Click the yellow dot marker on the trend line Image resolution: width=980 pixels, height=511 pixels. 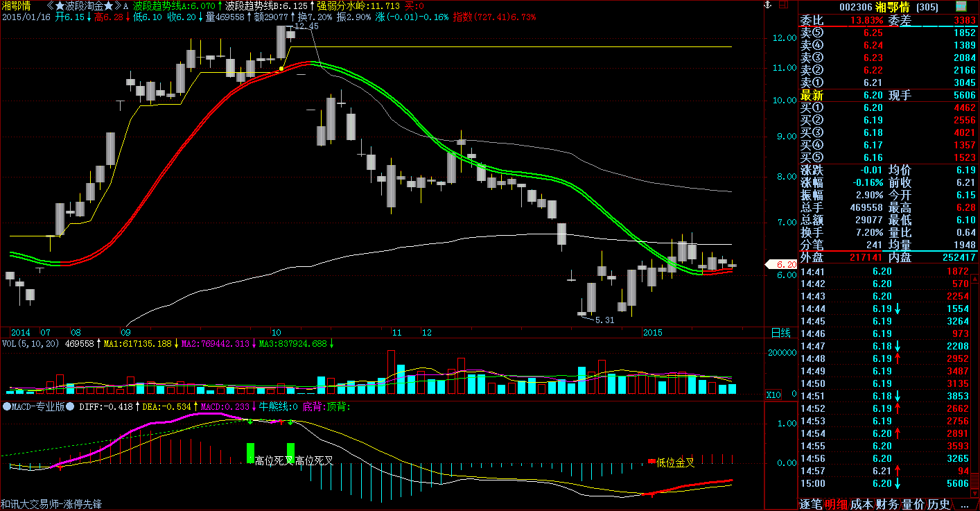tap(281, 69)
